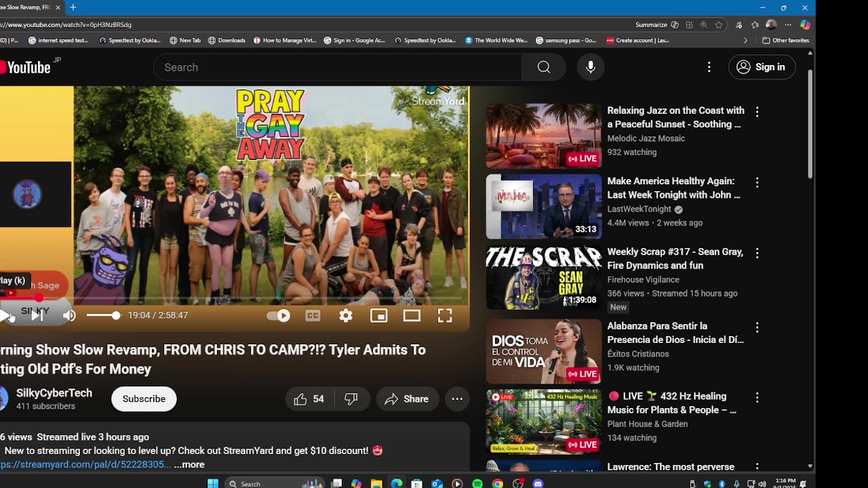Open the Create account | Las... bookmark

[637, 41]
